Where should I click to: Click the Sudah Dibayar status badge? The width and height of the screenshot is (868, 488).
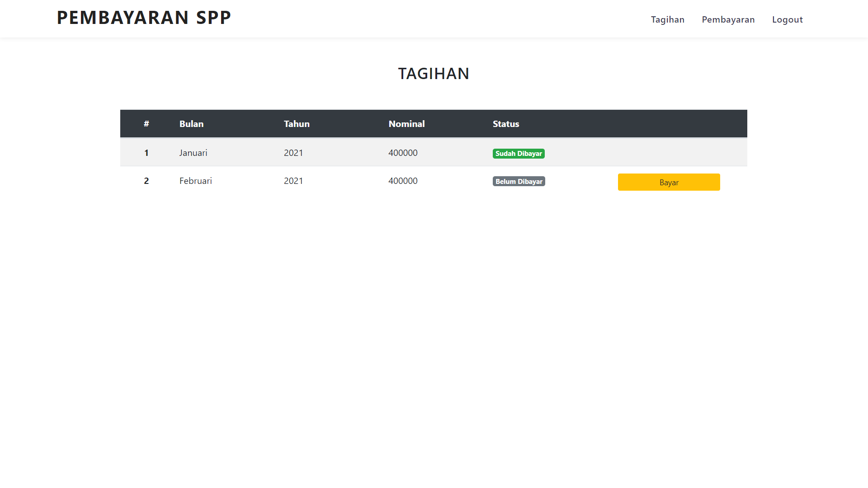[519, 153]
